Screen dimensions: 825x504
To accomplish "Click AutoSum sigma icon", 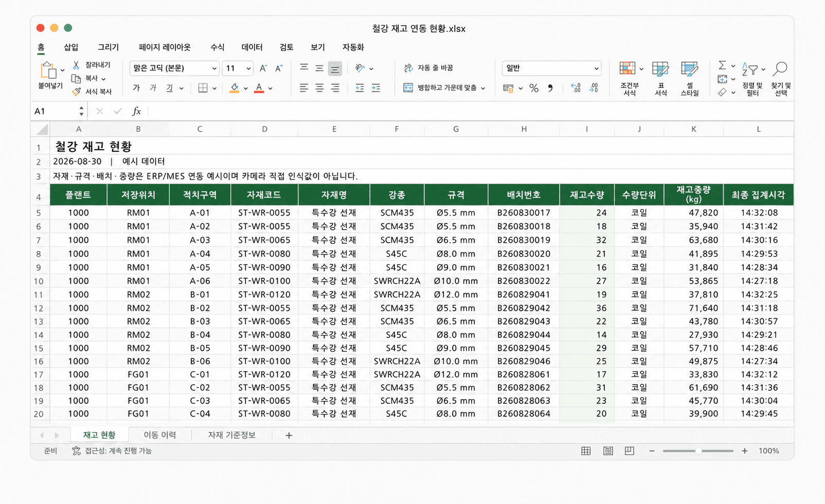I will (x=723, y=65).
